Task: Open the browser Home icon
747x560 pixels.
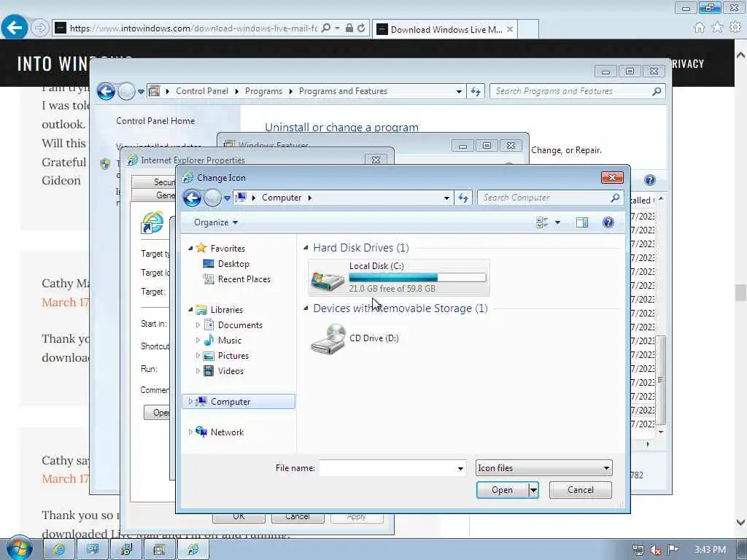Action: pyautogui.click(x=700, y=28)
